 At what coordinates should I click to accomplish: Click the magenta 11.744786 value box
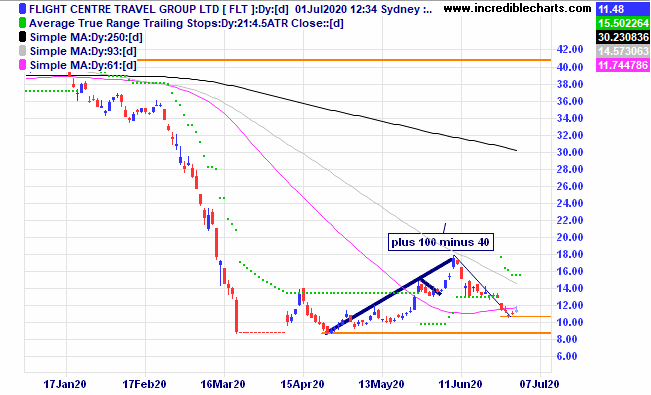(x=622, y=65)
